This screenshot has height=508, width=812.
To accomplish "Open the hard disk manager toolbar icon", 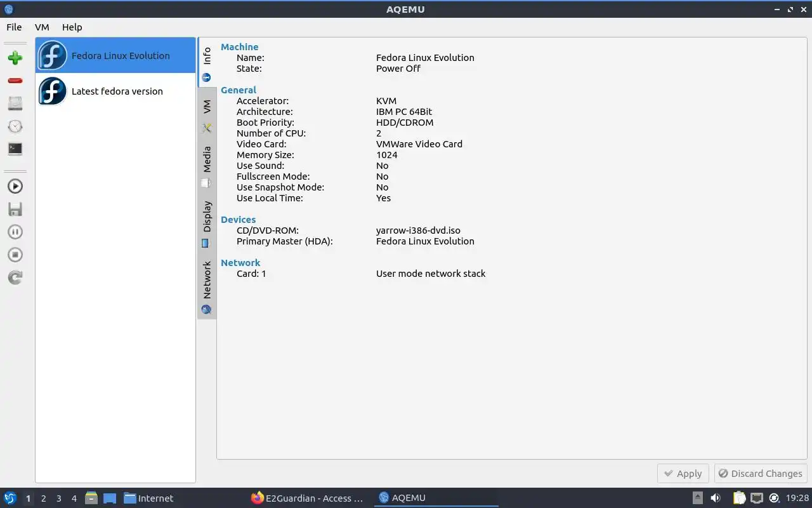I will (x=15, y=104).
